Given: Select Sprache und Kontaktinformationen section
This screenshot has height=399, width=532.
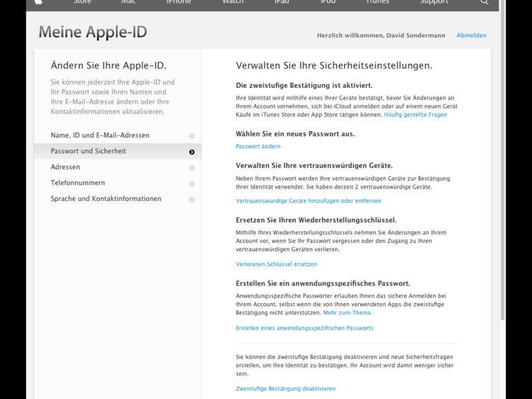Looking at the screenshot, I should [x=117, y=199].
